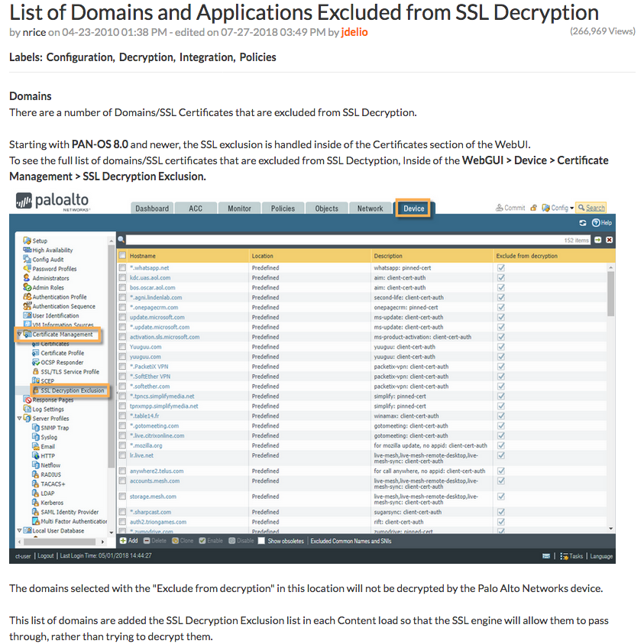This screenshot has height=644, width=644.
Task: Click the mail icon in the status bar
Action: tap(546, 556)
